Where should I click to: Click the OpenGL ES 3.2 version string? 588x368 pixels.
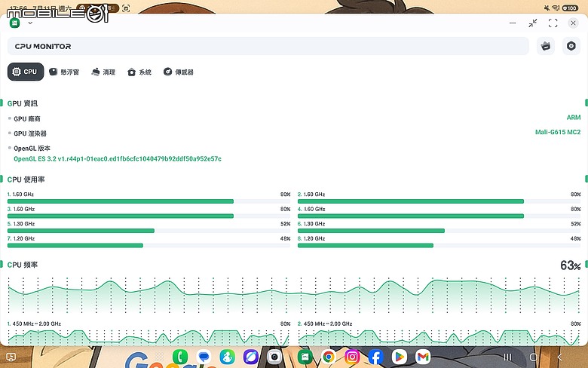tap(118, 159)
